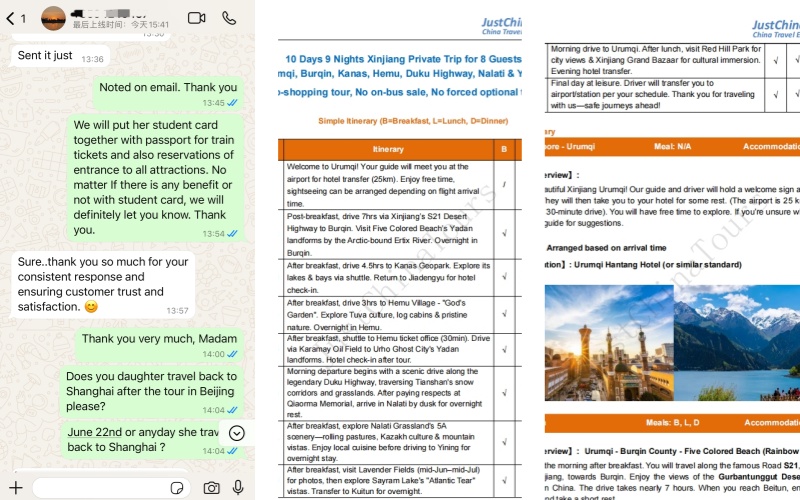The width and height of the screenshot is (800, 500).
Task: Click the "Hemu Village - God's Garden" row
Action: pyautogui.click(x=388, y=315)
